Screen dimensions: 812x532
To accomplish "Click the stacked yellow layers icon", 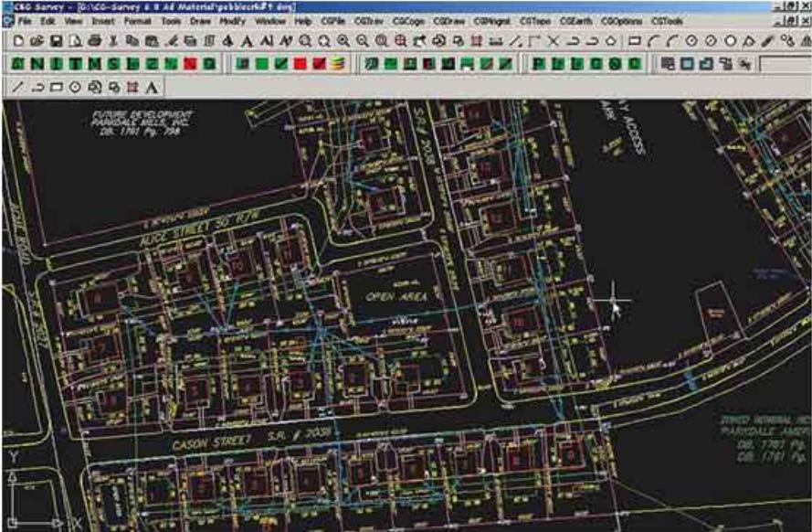I will point(338,64).
